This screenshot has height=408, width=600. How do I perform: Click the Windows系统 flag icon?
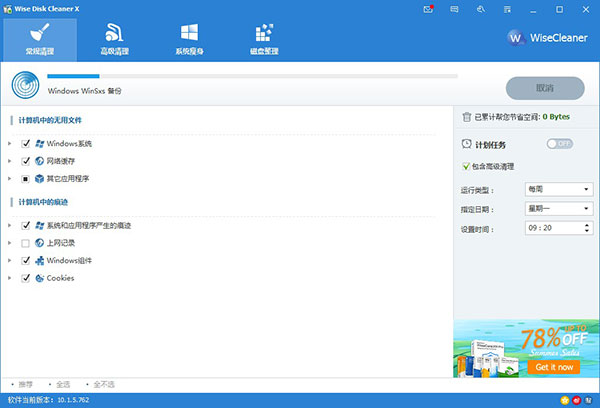(39, 143)
